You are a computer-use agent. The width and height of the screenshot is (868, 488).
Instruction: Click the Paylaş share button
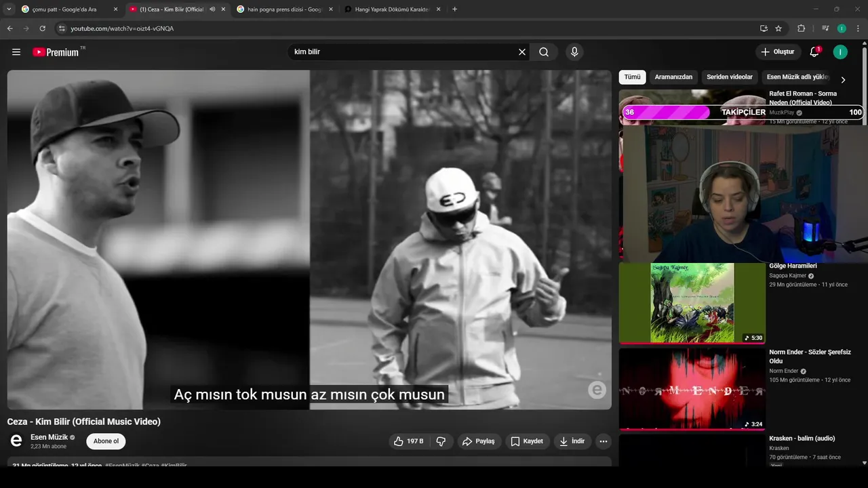pyautogui.click(x=479, y=441)
